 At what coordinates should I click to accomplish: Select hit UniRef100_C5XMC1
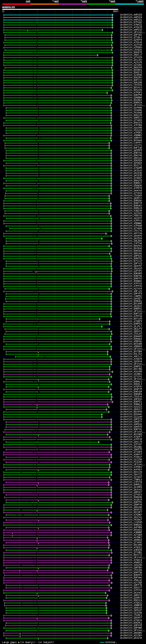tap(131, 615)
